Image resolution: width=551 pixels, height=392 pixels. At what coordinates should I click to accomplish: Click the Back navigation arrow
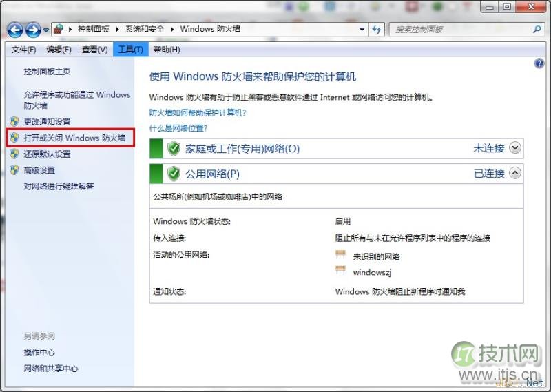click(x=14, y=30)
